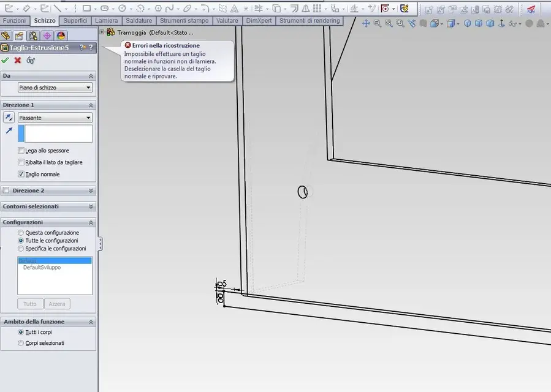Click the Normal To view icon
This screenshot has height=392, width=551.
click(x=502, y=23)
